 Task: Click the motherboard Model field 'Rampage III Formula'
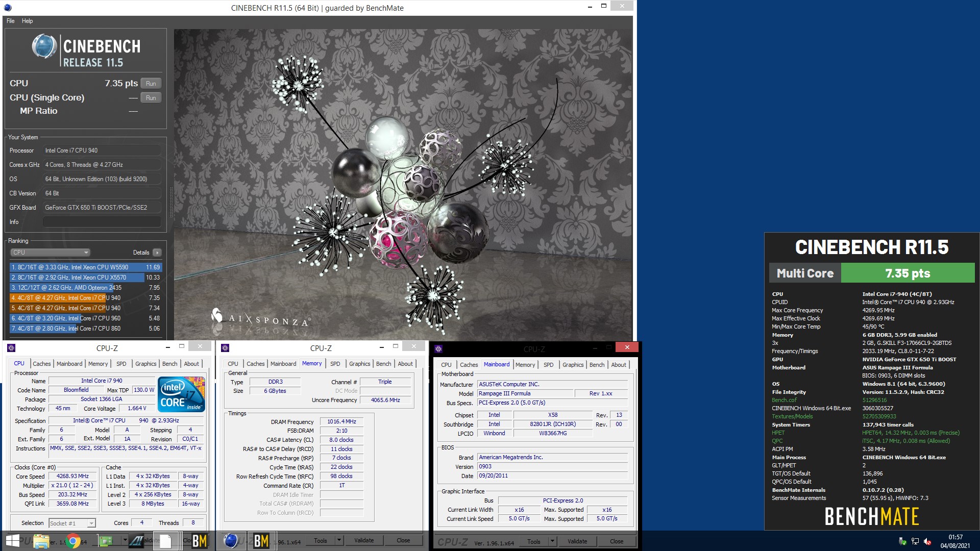[525, 393]
